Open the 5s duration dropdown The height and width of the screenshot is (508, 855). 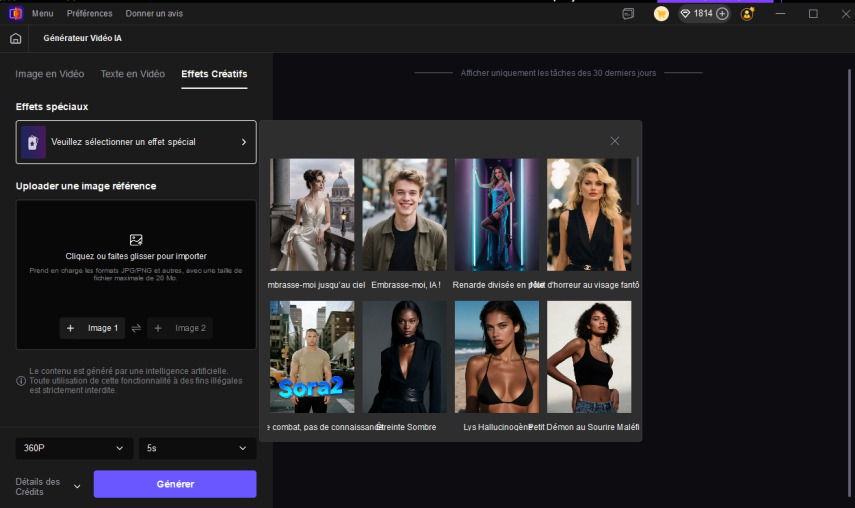(197, 448)
